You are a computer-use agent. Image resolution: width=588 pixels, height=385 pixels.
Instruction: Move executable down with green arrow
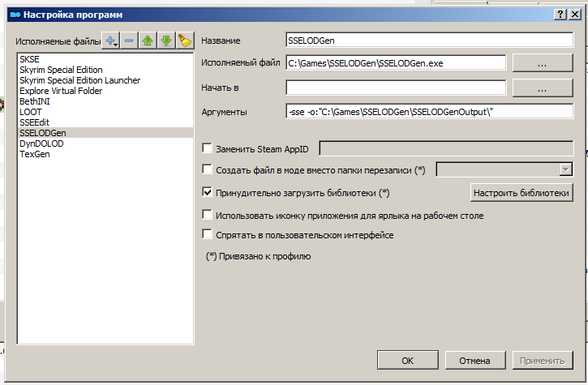(166, 41)
